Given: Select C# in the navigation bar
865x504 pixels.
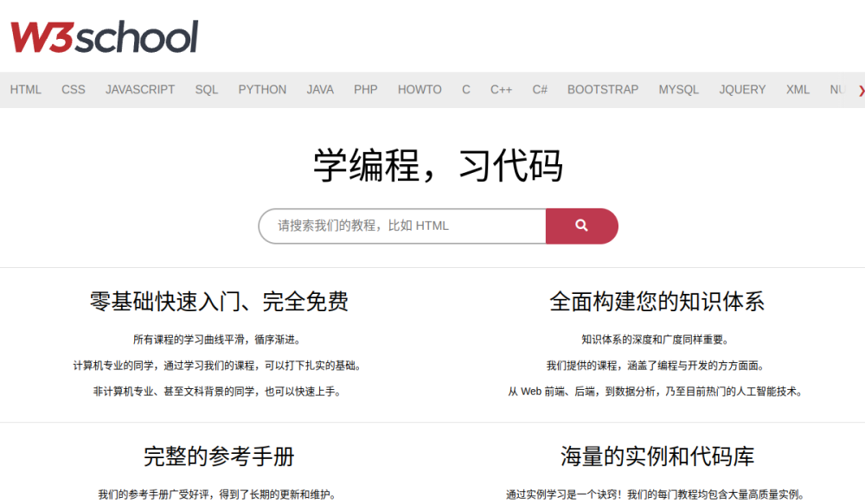Looking at the screenshot, I should (x=540, y=90).
